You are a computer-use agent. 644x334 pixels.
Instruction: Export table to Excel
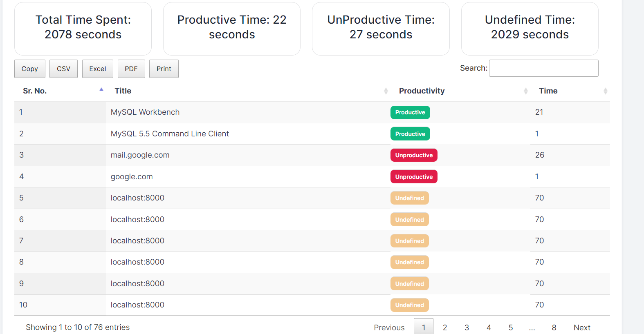click(97, 69)
